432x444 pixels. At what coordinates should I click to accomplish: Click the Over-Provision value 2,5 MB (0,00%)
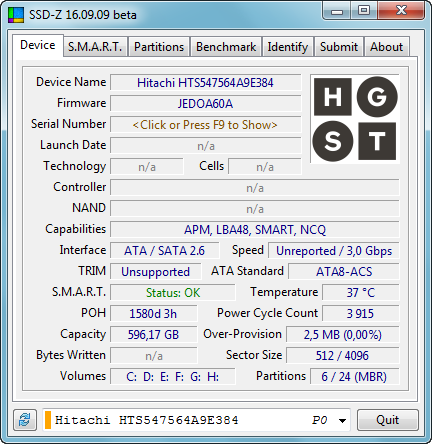(343, 335)
